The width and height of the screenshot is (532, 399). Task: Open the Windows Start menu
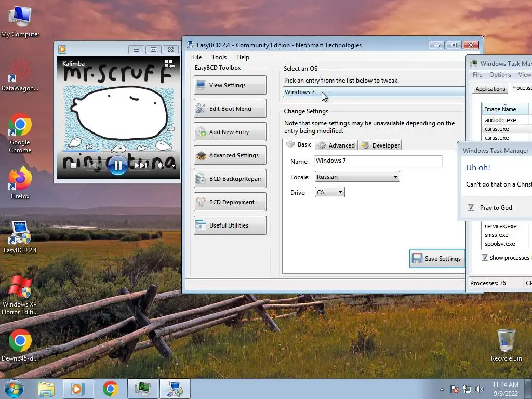point(14,389)
